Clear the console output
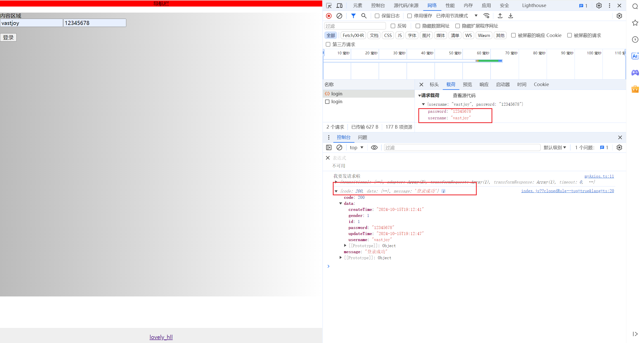This screenshot has height=343, width=644. click(x=339, y=147)
